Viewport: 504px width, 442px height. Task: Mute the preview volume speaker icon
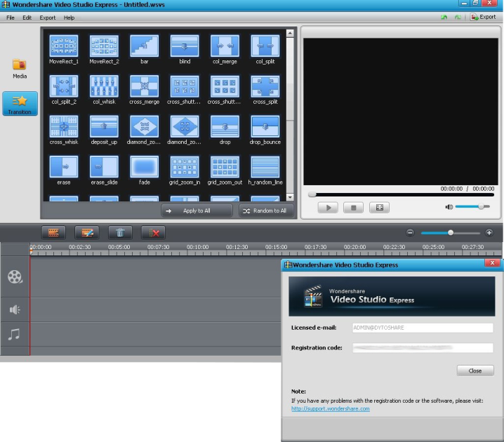point(449,207)
